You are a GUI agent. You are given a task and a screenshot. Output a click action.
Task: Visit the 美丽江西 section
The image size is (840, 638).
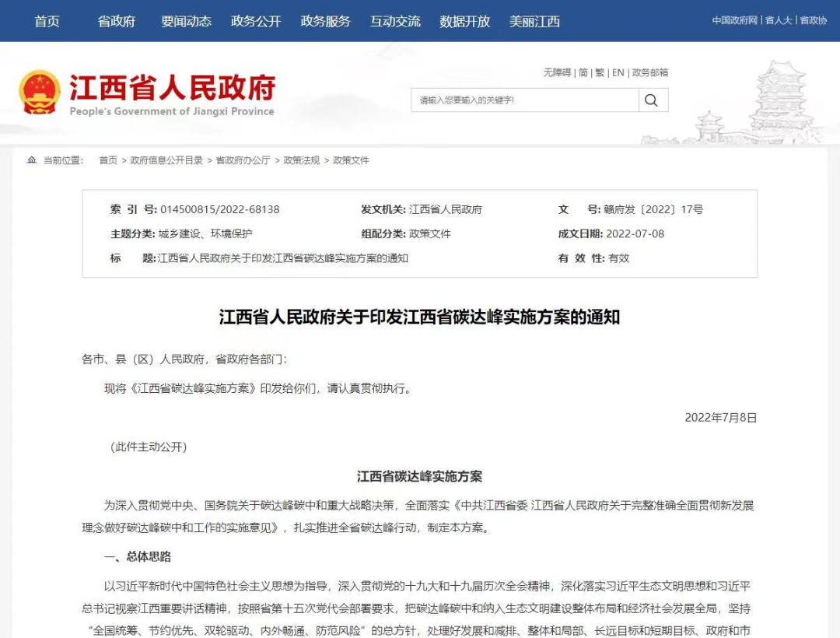(534, 22)
